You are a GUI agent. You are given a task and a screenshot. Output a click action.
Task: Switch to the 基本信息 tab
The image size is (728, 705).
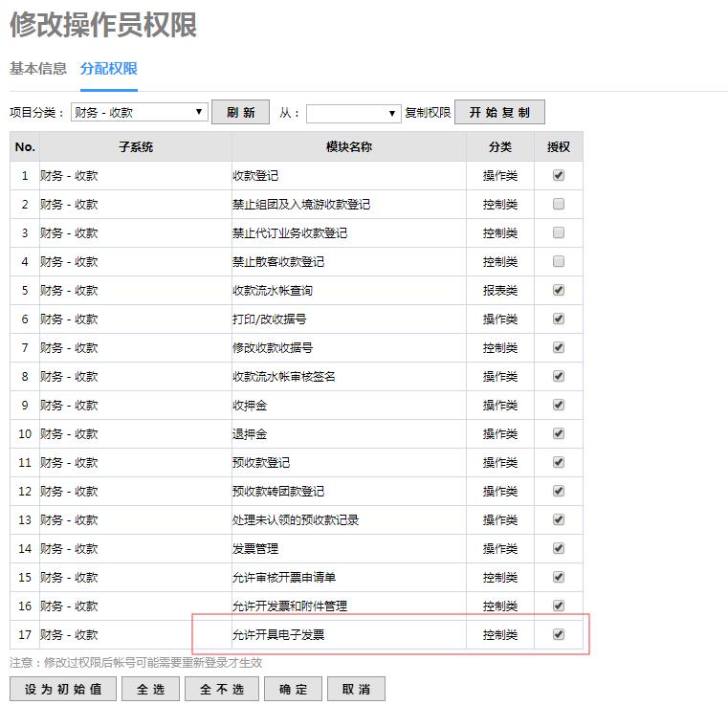tap(38, 69)
